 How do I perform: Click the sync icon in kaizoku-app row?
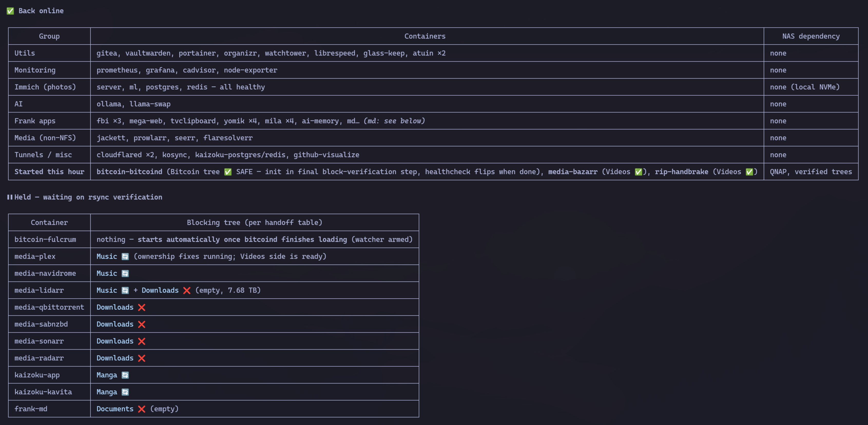125,375
